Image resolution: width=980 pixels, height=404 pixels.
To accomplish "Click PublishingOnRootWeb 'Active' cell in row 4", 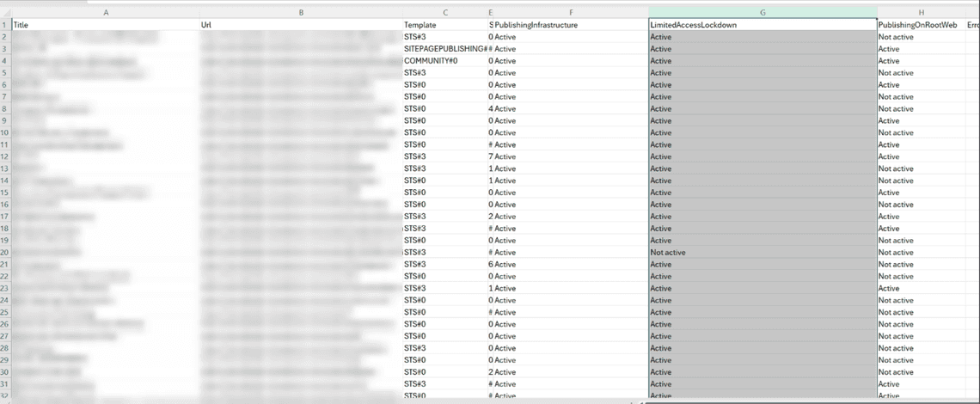I will 922,61.
